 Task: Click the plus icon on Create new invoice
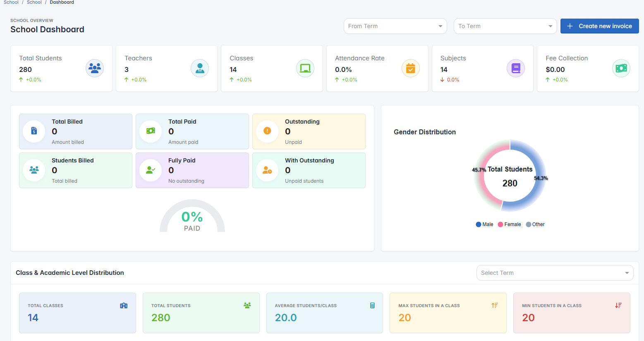click(570, 26)
